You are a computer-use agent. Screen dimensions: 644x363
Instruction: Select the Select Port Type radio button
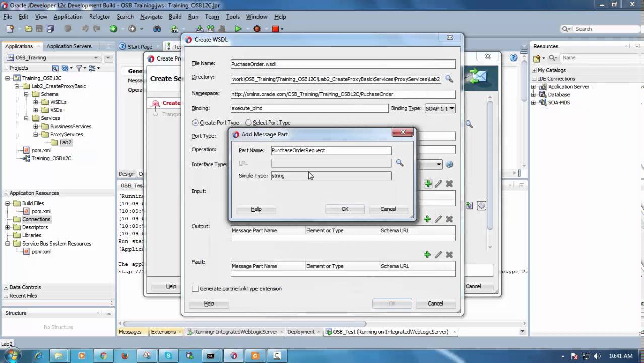[248, 123]
